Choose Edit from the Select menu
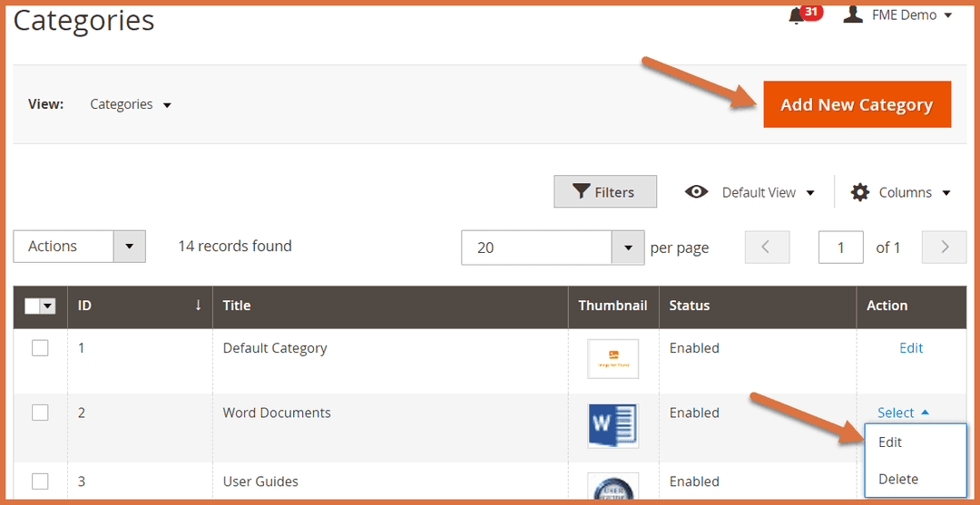 pos(890,442)
